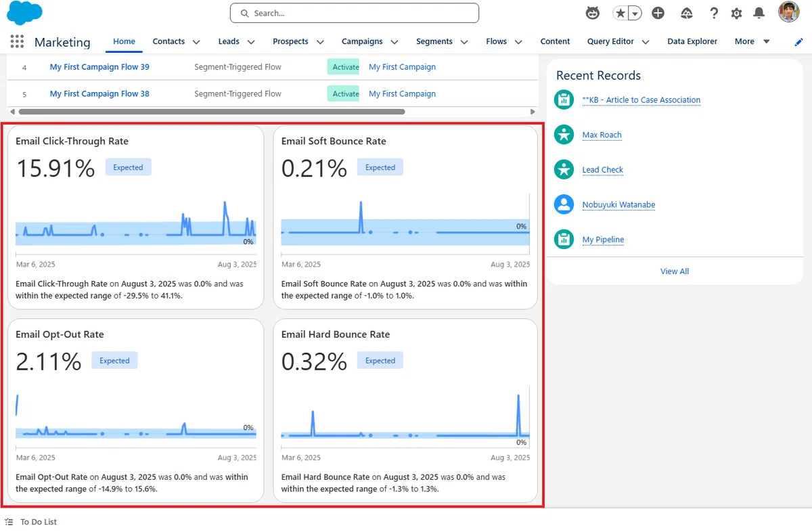Viewport: 812px width, 532px height.
Task: Click the Salesforce cloud logo
Action: coord(24,13)
